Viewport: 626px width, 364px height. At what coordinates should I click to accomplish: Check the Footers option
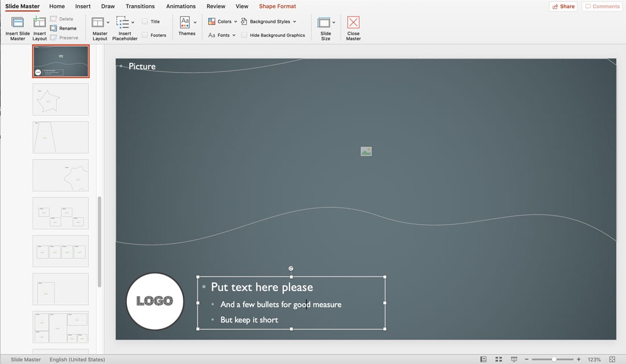(145, 35)
